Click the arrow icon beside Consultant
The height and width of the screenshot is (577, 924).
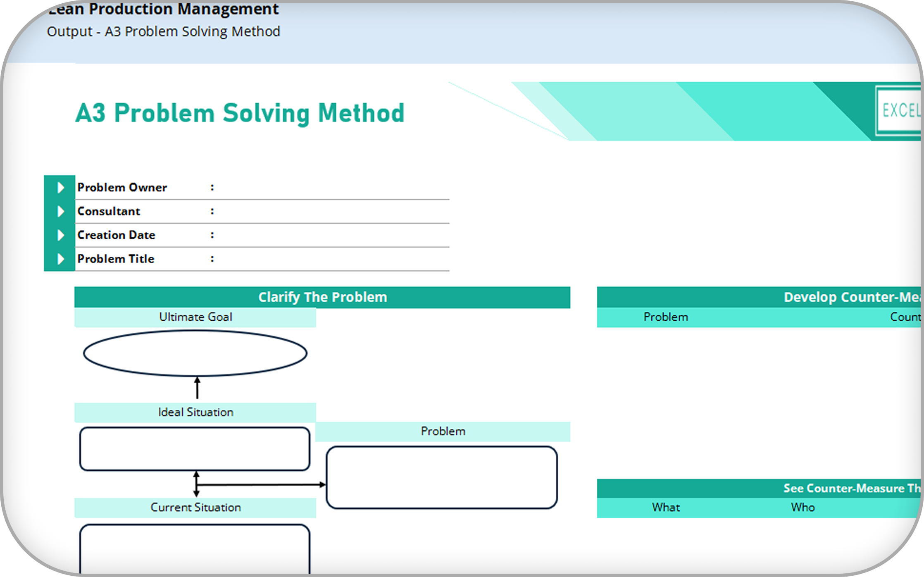coord(60,212)
